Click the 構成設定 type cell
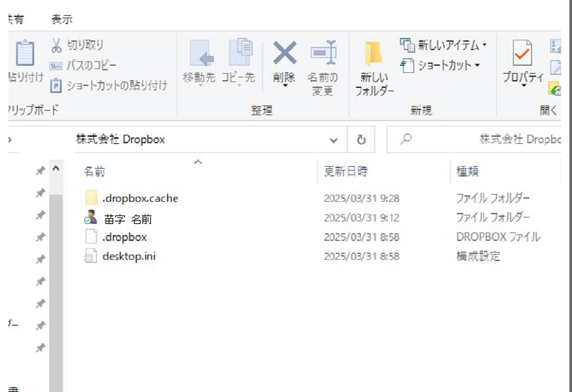Viewport: 572px width, 392px height. 478,256
